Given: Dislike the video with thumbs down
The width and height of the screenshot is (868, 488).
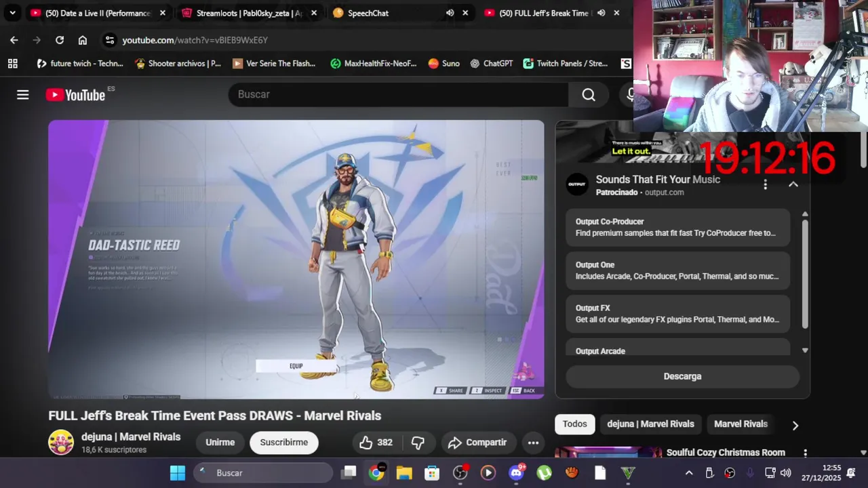Looking at the screenshot, I should (418, 443).
